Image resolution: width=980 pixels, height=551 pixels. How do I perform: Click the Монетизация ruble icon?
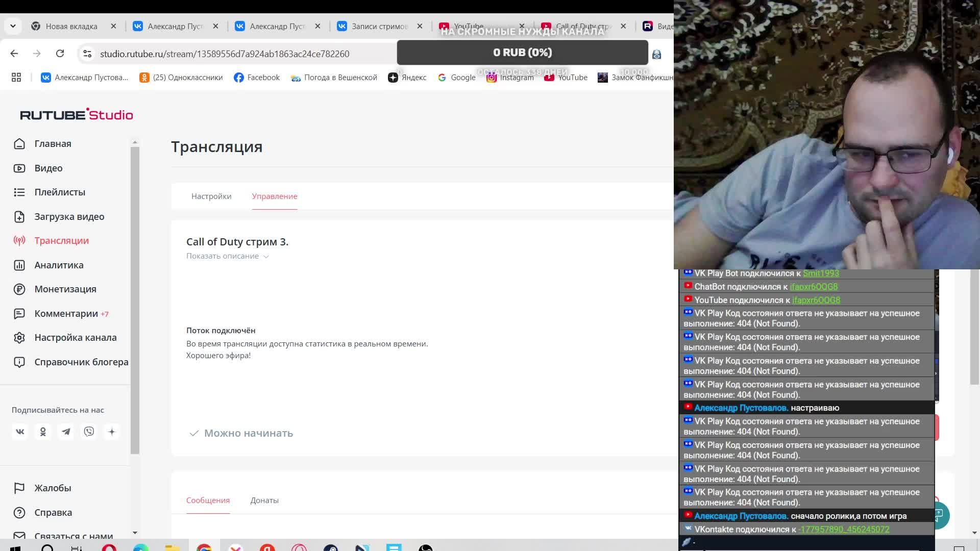point(19,289)
